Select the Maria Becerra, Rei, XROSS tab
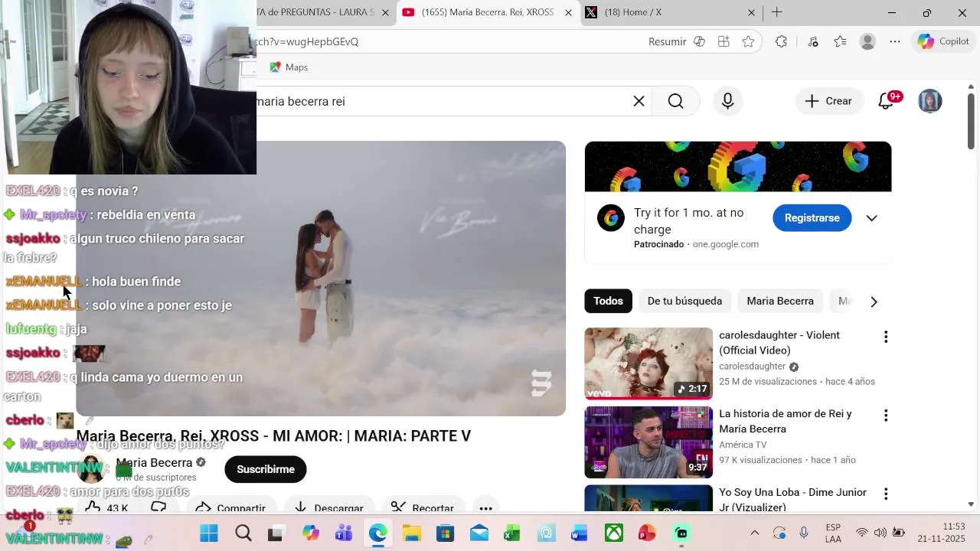The width and height of the screenshot is (980, 551). point(488,12)
